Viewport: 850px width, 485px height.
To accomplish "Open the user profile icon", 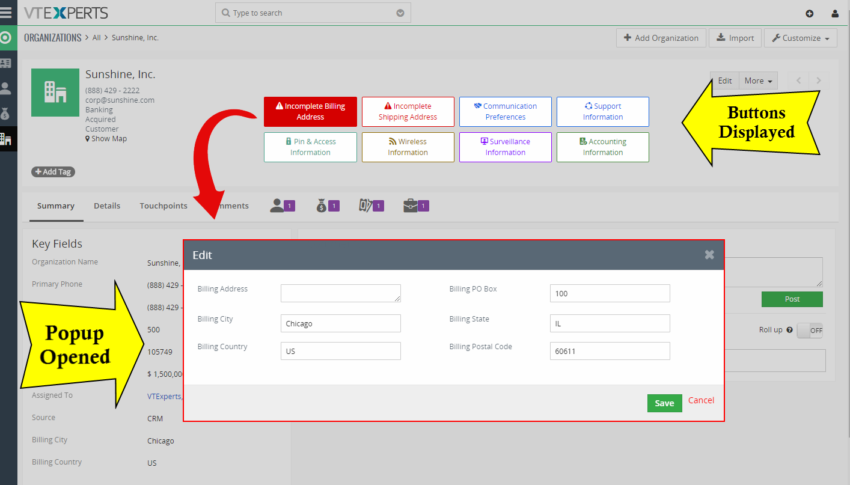I will click(x=835, y=14).
